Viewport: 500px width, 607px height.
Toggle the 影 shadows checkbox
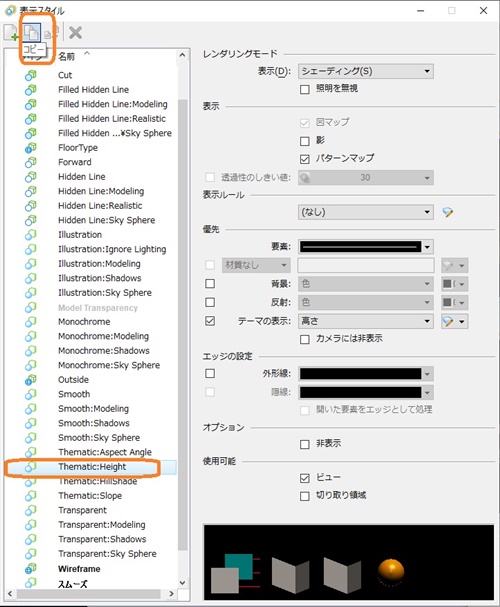pos(305,141)
